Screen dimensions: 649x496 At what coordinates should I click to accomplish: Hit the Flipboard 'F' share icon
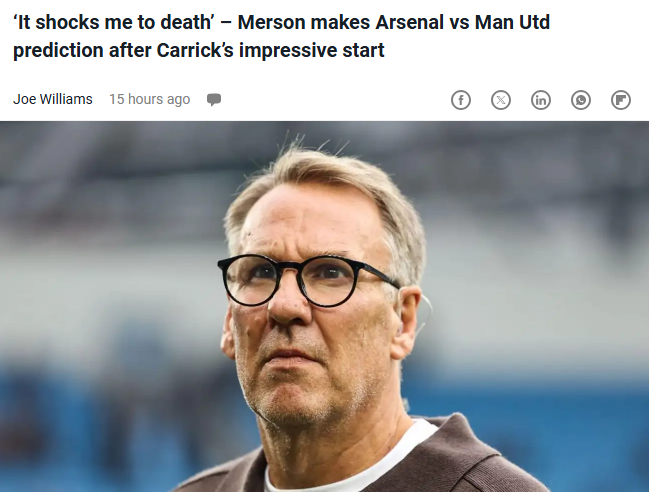pos(621,100)
